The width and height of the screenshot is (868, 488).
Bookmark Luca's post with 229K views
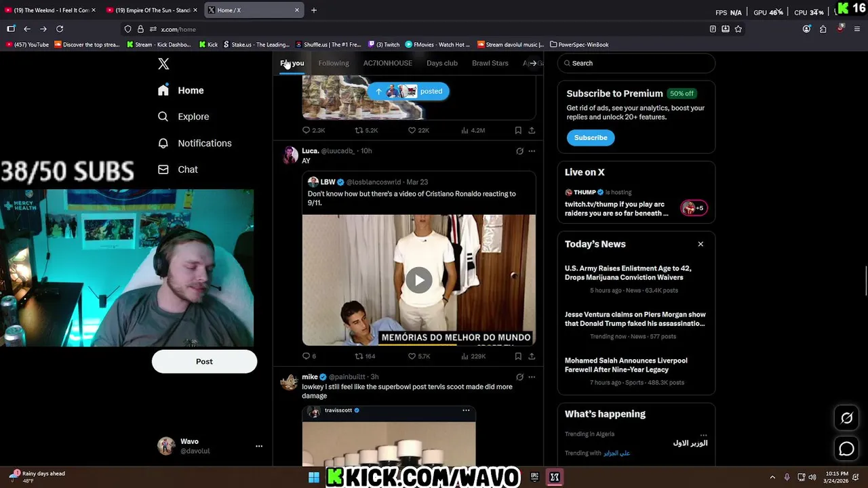pos(518,356)
